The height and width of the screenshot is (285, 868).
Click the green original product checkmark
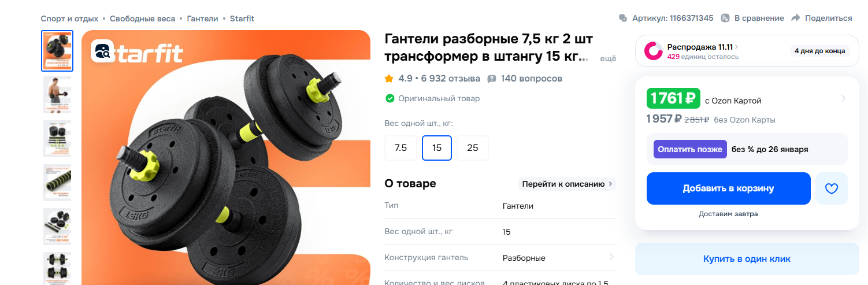390,98
